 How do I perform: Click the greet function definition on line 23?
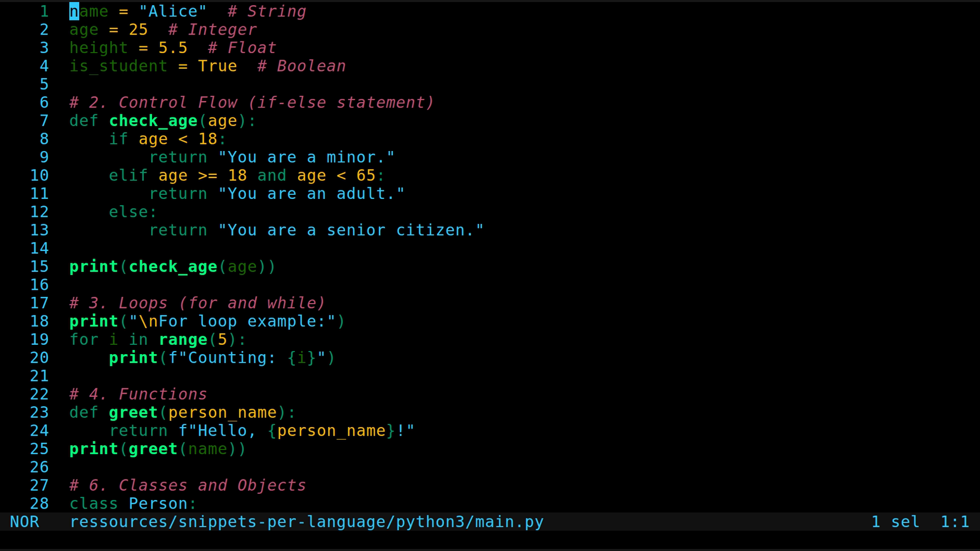click(132, 412)
